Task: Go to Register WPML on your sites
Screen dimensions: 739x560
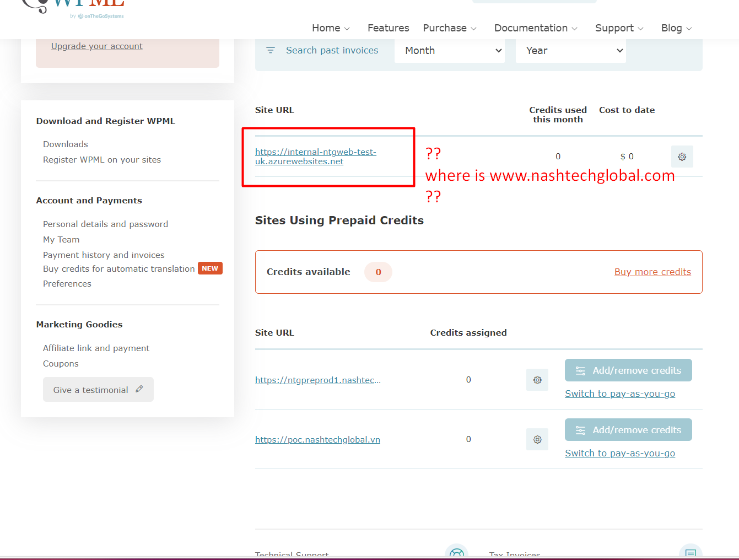Action: (102, 160)
